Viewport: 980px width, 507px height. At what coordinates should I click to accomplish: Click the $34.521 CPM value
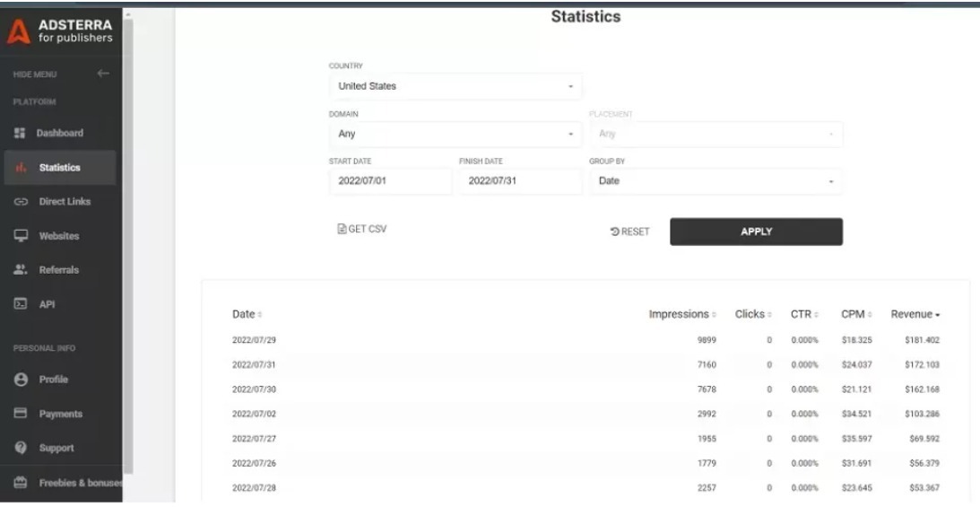point(856,414)
